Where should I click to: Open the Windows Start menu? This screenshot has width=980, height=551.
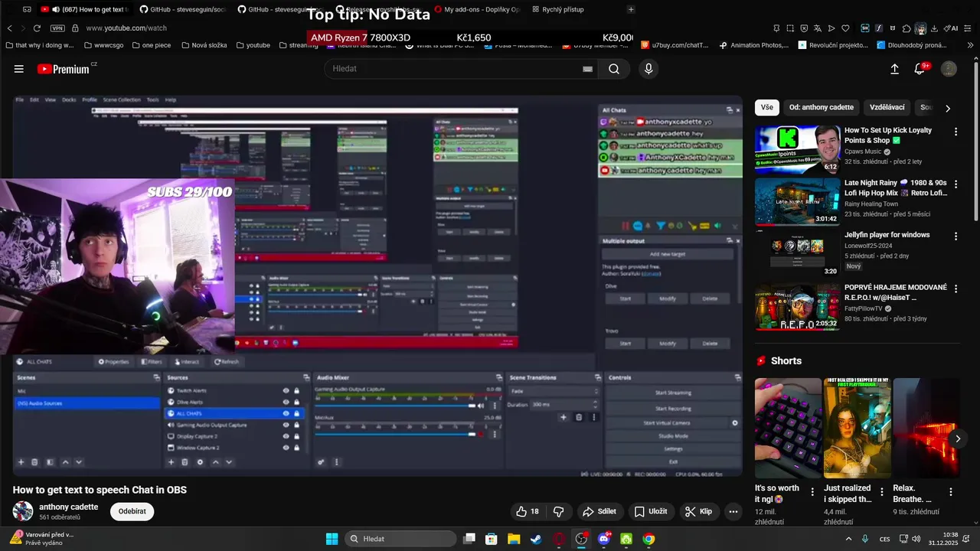pos(332,539)
